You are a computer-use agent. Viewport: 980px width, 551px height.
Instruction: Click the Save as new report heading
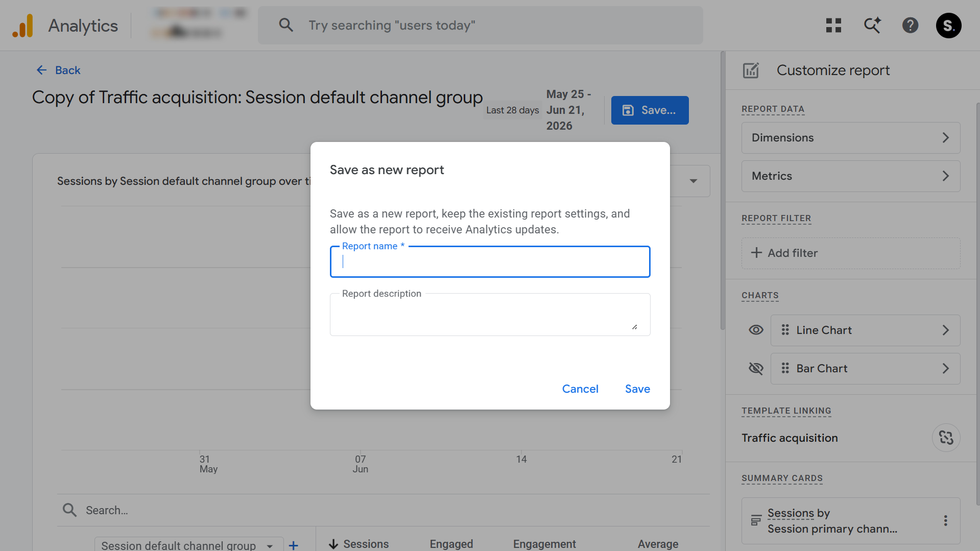pos(387,170)
